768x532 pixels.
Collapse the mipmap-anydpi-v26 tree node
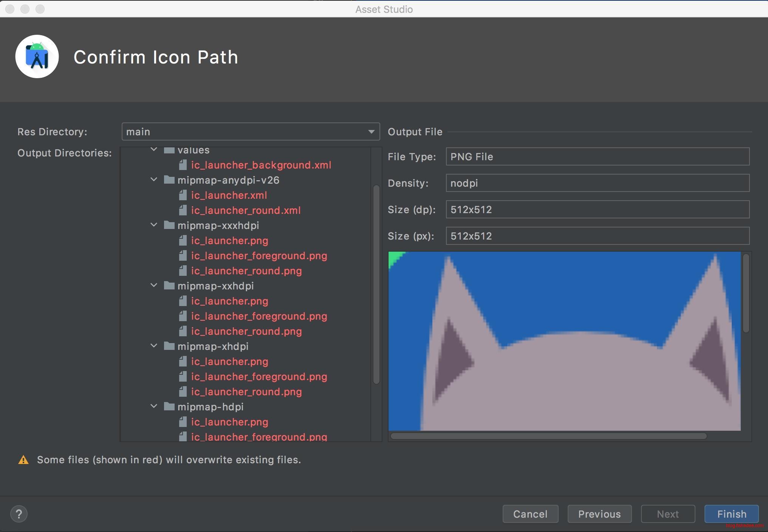[x=154, y=179]
